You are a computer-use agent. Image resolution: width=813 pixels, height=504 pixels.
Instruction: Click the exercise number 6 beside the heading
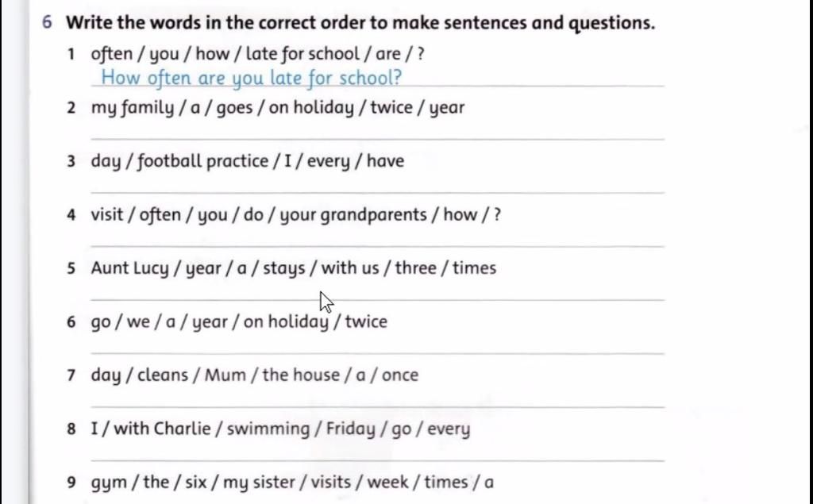48,22
